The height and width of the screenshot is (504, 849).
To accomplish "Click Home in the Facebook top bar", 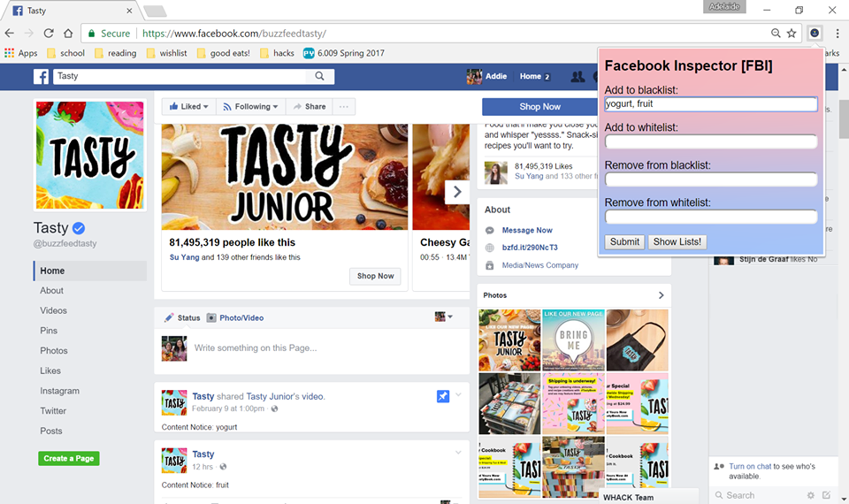I will pyautogui.click(x=530, y=76).
